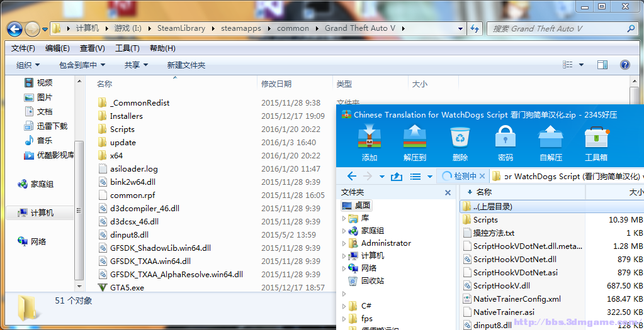The height and width of the screenshot is (330, 644).
Task: Open the 工具箱 (Toolbox) icon
Action: 596,138
